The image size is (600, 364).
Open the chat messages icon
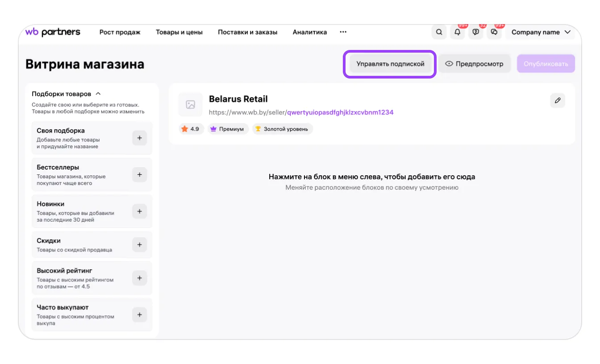tap(494, 32)
